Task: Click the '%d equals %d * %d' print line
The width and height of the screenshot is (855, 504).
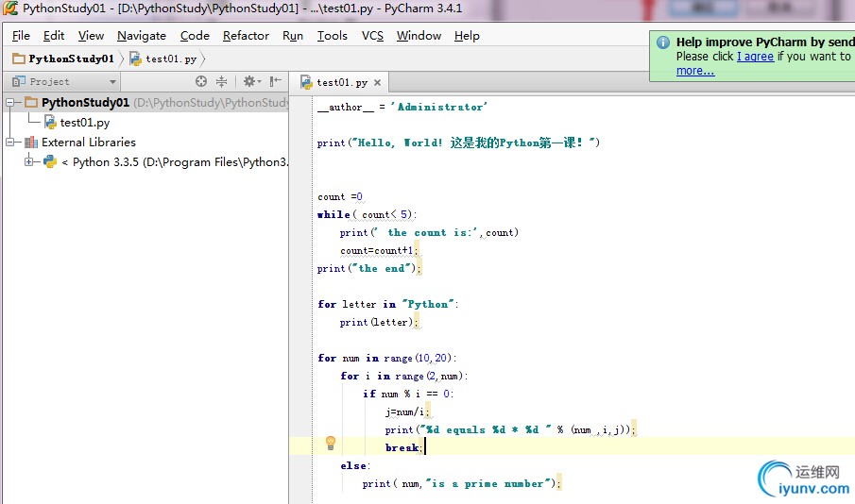Action: 510,429
